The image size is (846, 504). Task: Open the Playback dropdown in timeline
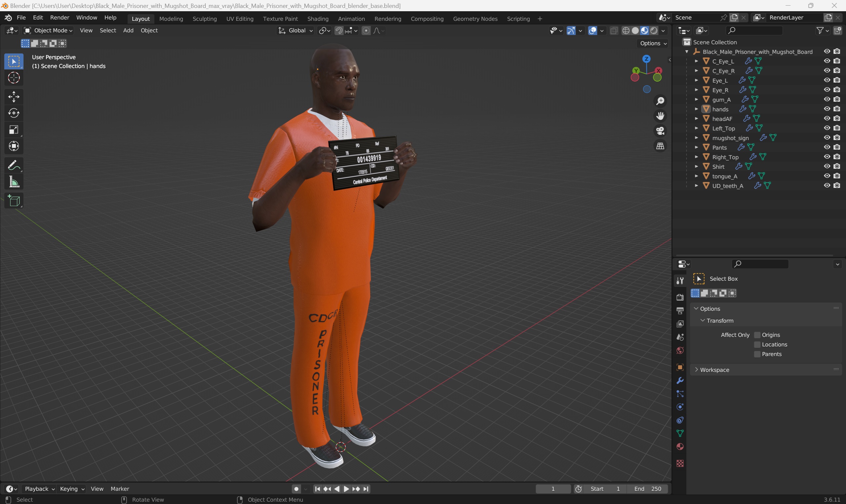coord(39,489)
